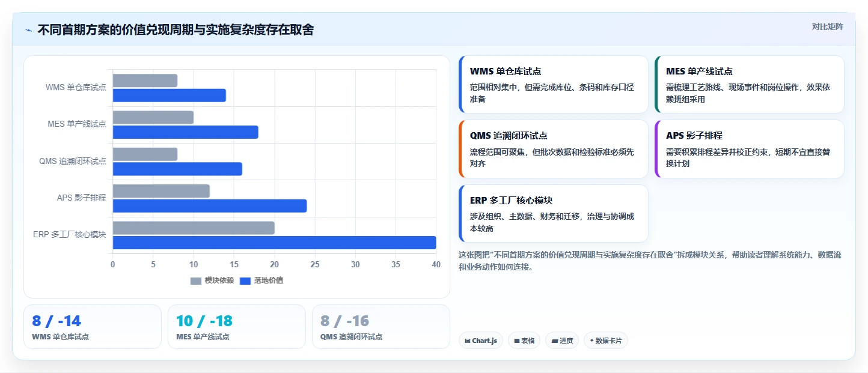Screen dimensions: 868x373
Task: Click the 8 / -14 stat card
Action: tap(93, 327)
